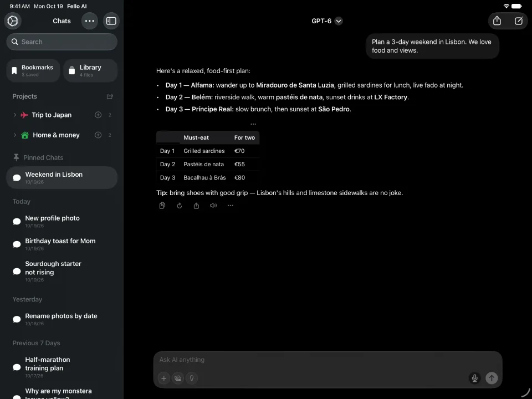This screenshot has width=532, height=399.
Task: Open the New profile photo chat
Action: click(62, 221)
